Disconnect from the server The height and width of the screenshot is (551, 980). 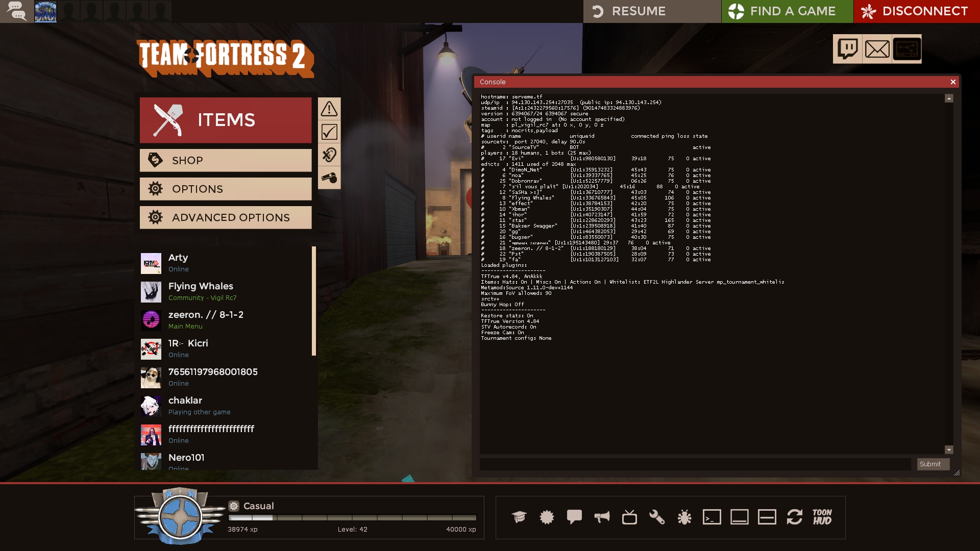[x=917, y=11]
